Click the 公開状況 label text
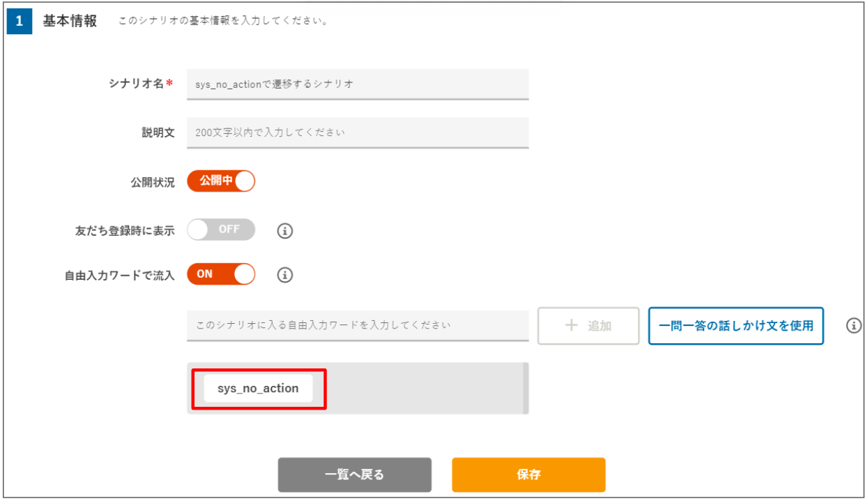 [152, 181]
